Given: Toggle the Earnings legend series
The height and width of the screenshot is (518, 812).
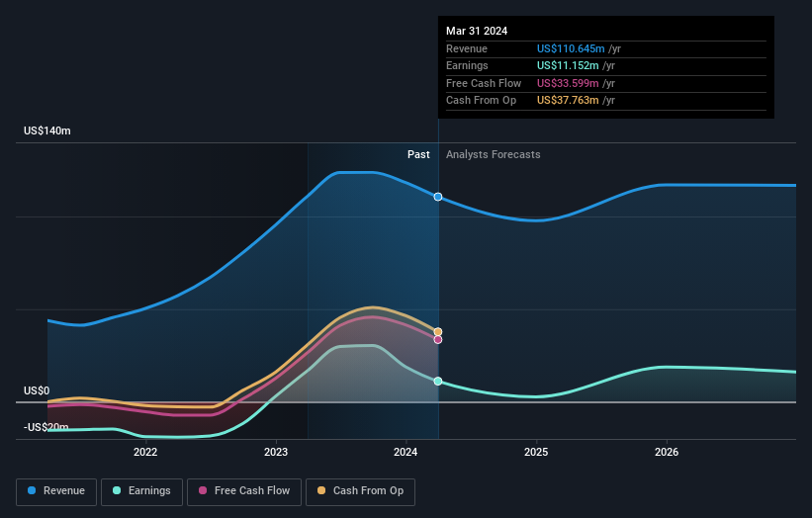Looking at the screenshot, I should (x=141, y=491).
